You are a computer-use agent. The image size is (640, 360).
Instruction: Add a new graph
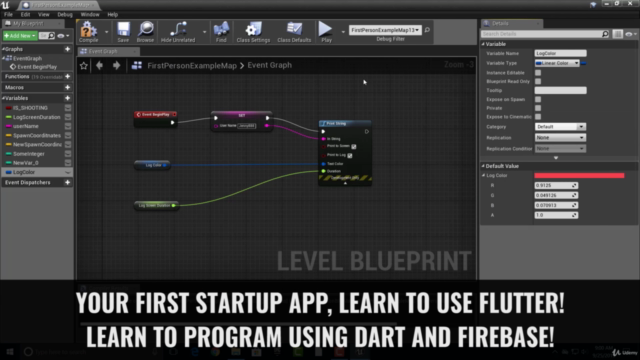coord(67,49)
